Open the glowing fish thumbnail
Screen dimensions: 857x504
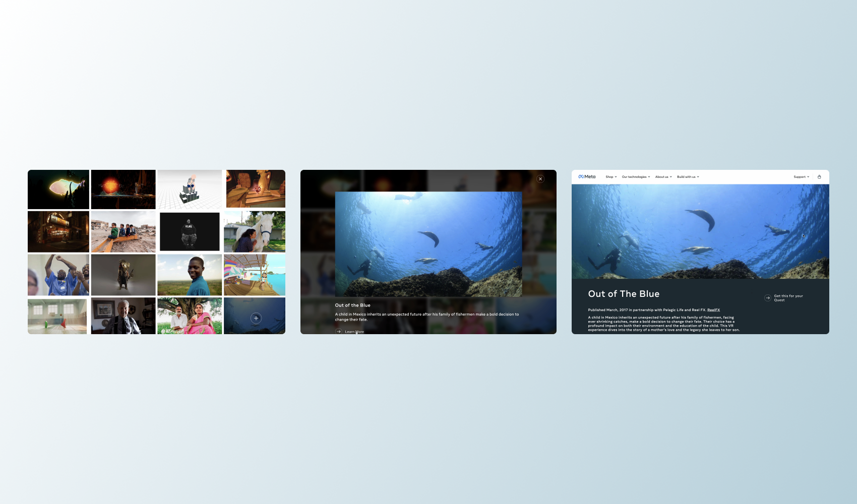(x=58, y=190)
